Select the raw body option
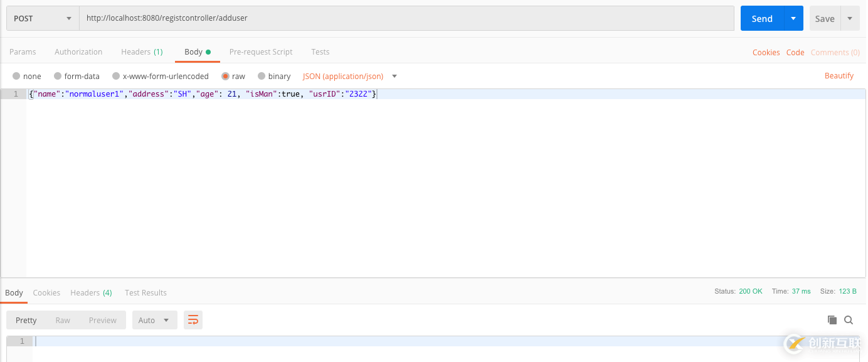This screenshot has height=362, width=868. [233, 76]
